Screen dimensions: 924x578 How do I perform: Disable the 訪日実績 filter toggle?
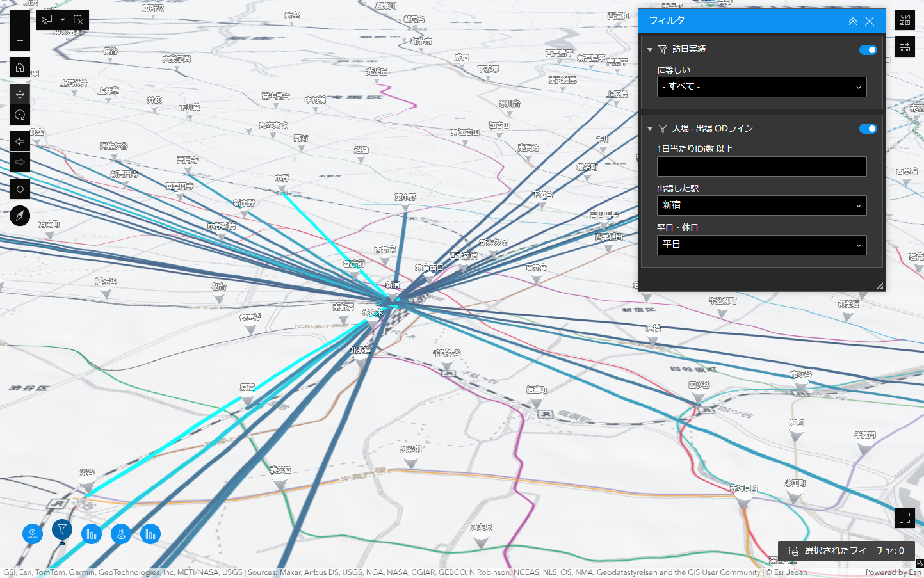868,50
